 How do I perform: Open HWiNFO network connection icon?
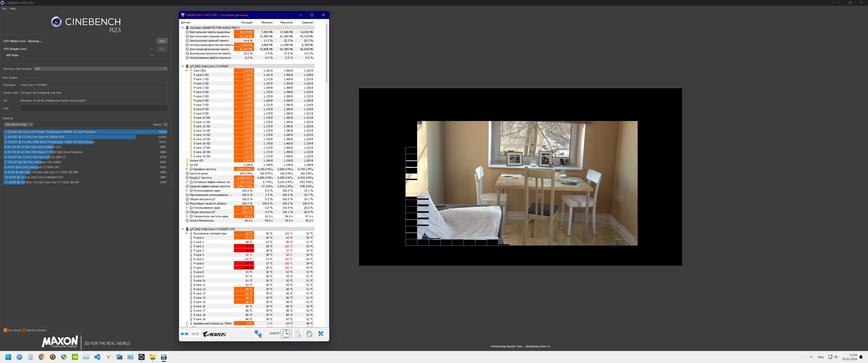click(258, 334)
